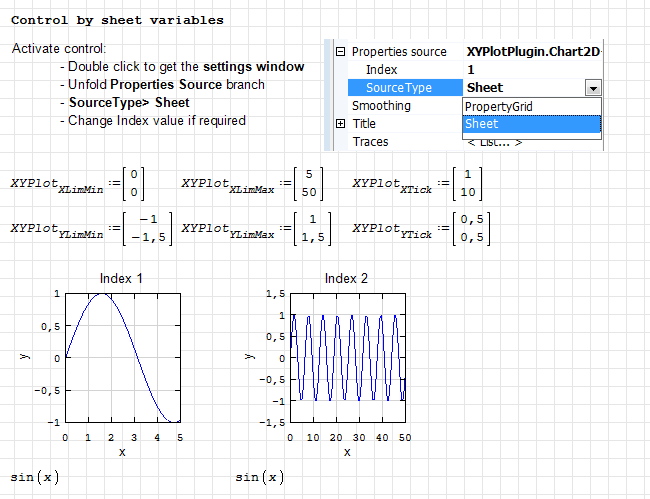Select the Smoothing property row

[x=381, y=106]
